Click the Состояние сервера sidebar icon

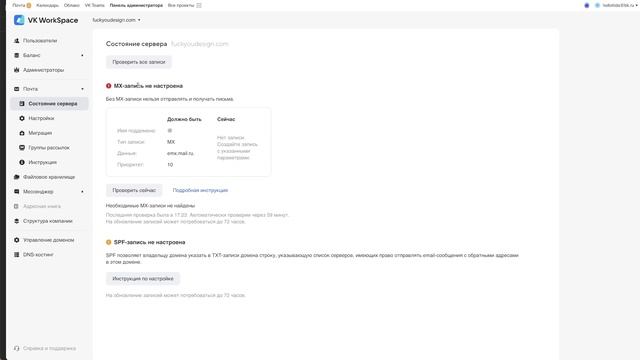[x=22, y=104]
